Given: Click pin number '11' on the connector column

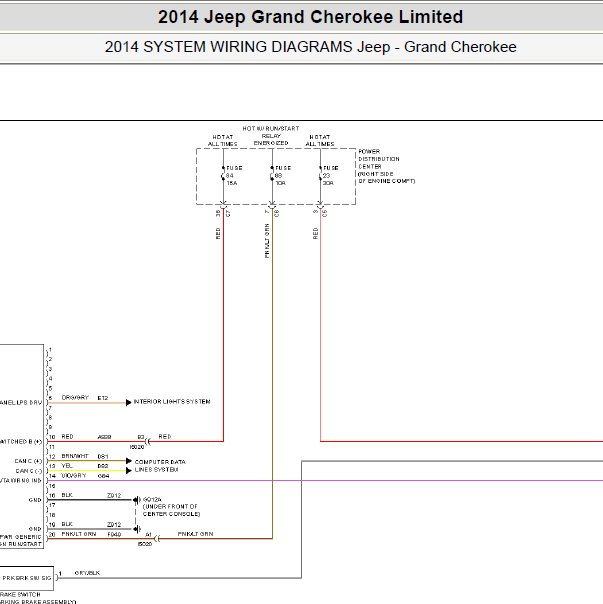Looking at the screenshot, I should tap(52, 447).
